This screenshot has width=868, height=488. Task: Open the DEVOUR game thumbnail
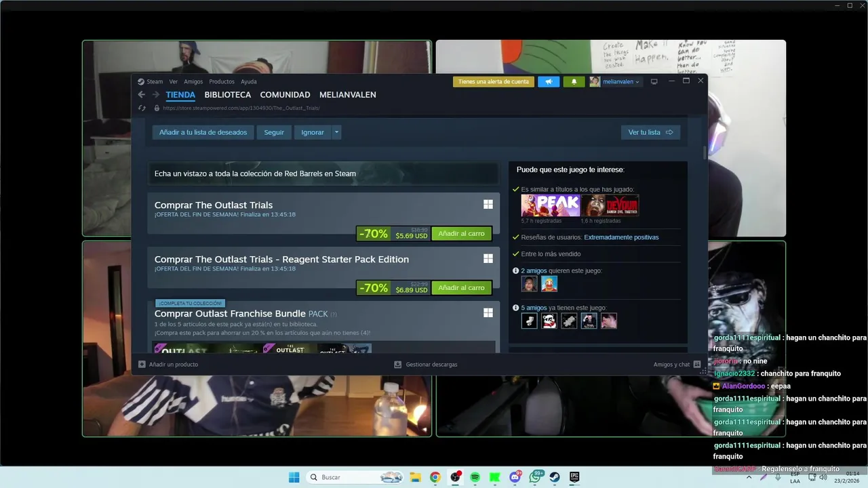[610, 205]
